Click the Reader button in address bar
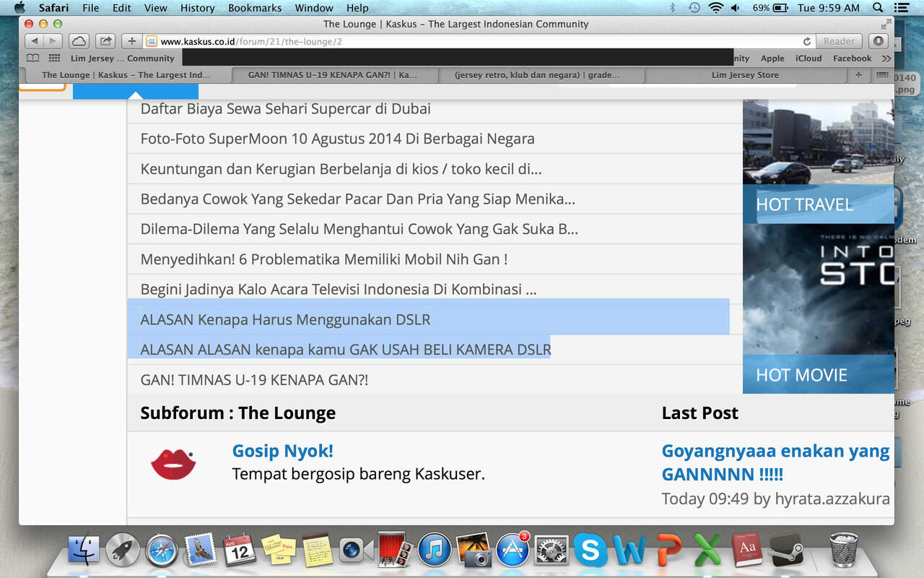The width and height of the screenshot is (924, 578). 840,42
